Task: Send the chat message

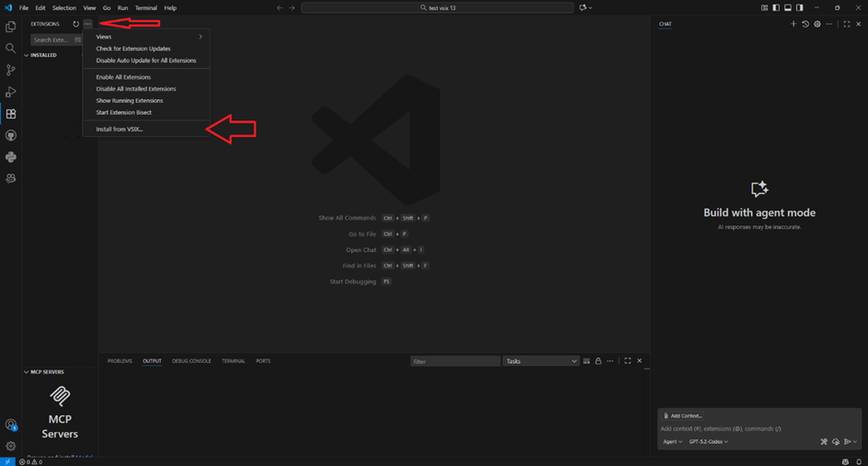Action: coord(847,442)
